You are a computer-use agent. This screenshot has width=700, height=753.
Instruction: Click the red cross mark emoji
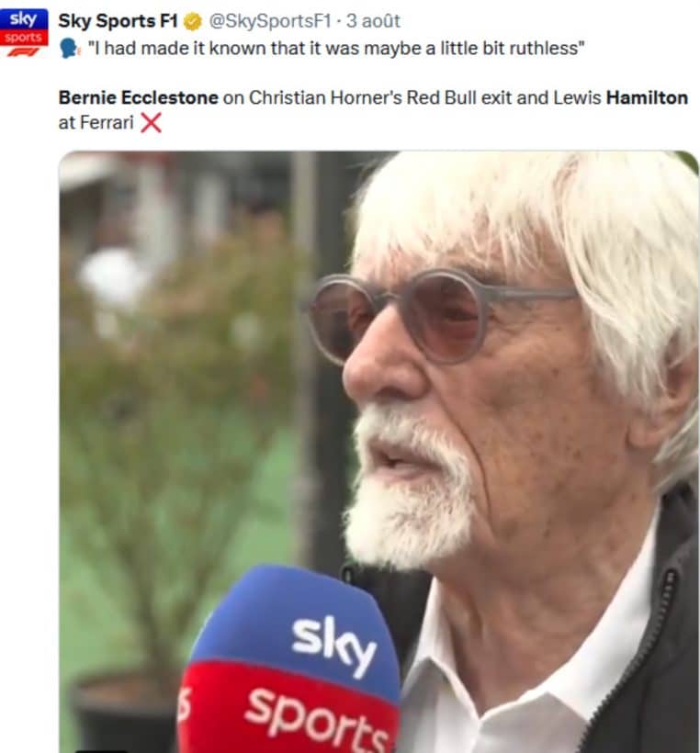pyautogui.click(x=151, y=123)
